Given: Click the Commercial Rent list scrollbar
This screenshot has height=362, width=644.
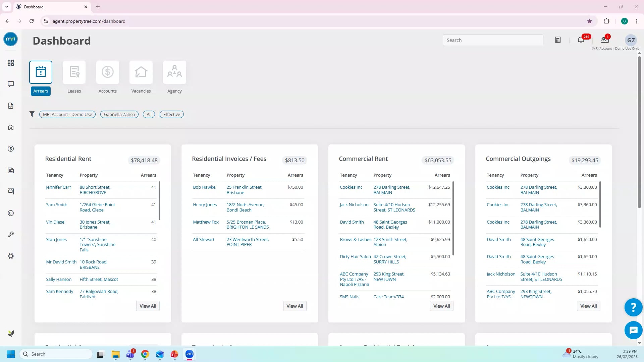Looking at the screenshot, I should pyautogui.click(x=453, y=218).
